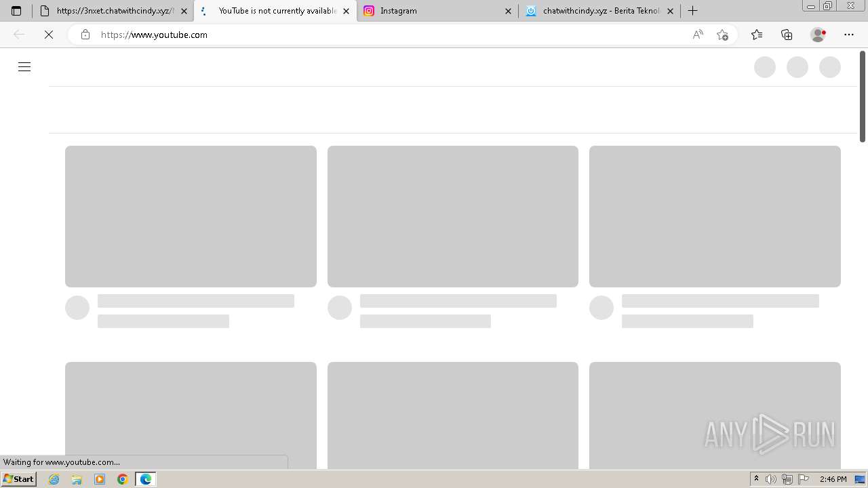Close the YouTube tab

pos(346,11)
